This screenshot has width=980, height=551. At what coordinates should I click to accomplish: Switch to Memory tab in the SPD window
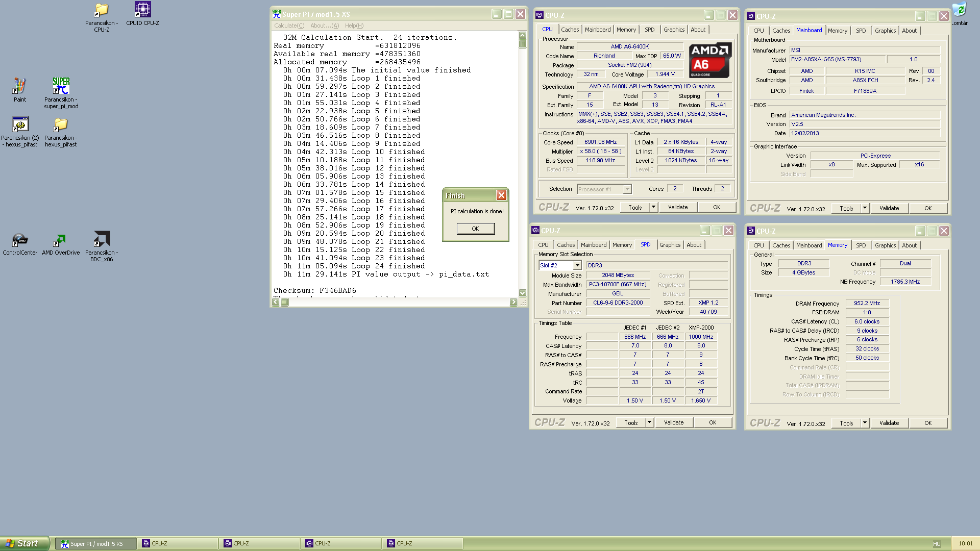[x=622, y=245]
